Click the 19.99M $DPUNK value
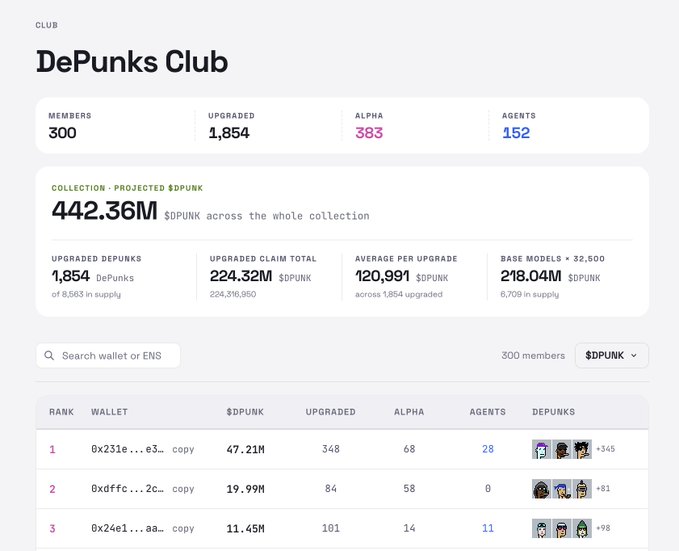This screenshot has height=551, width=679. [x=245, y=489]
